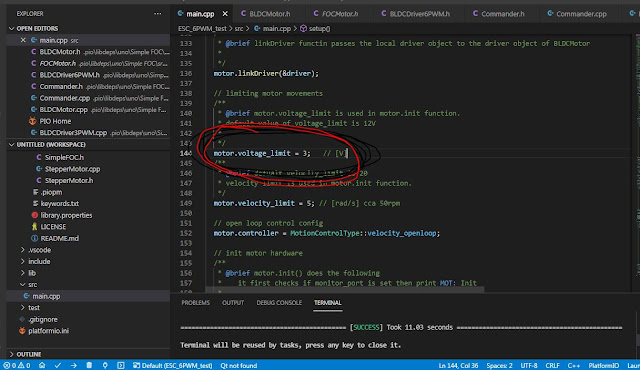The width and height of the screenshot is (640, 370).
Task: Change the CRLF line ending
Action: click(x=552, y=366)
